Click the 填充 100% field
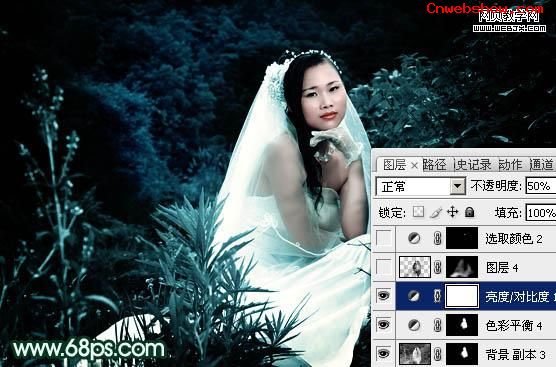Viewport: 556px width, 367px height. (x=541, y=213)
